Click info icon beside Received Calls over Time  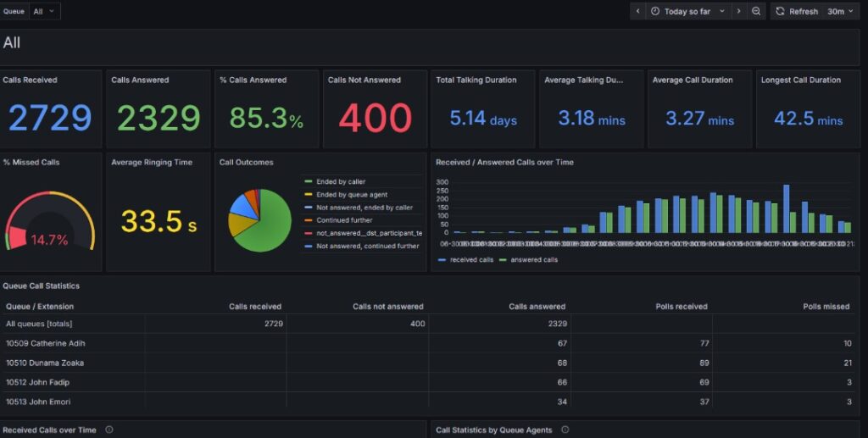[x=109, y=430]
